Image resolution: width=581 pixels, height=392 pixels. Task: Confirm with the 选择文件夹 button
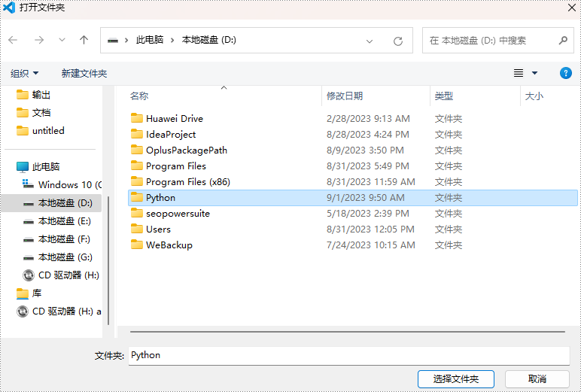click(x=456, y=379)
